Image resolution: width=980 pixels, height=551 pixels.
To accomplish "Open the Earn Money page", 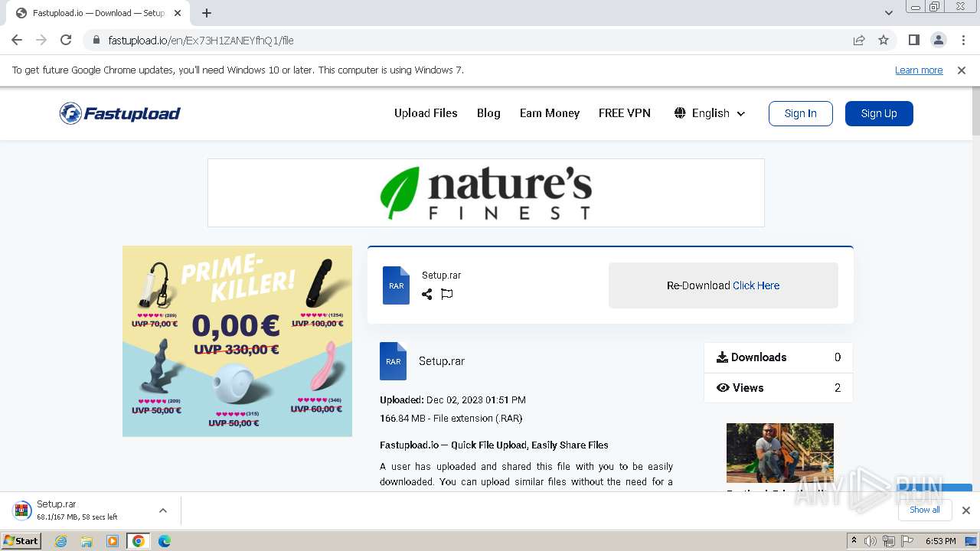I will pos(550,113).
